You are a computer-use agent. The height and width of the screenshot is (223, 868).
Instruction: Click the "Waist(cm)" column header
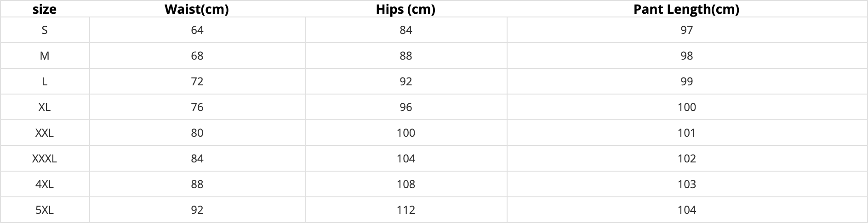tap(197, 9)
